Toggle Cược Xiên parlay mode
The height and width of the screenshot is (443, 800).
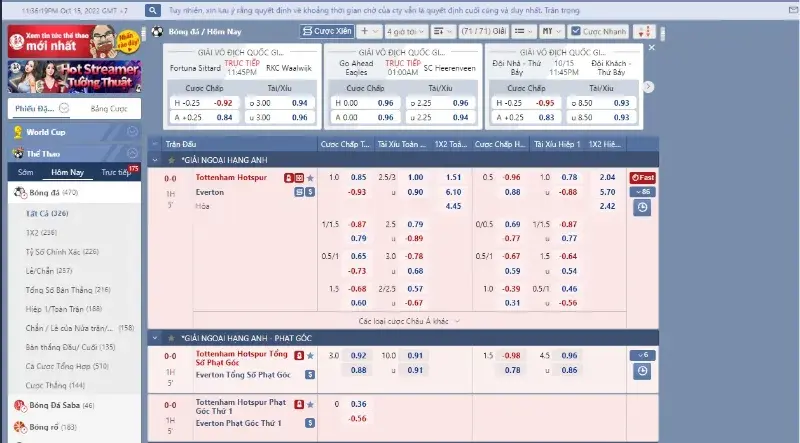point(327,31)
